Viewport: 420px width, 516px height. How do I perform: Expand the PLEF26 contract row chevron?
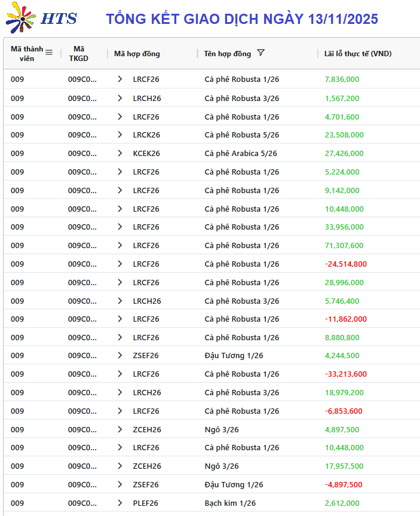click(120, 503)
